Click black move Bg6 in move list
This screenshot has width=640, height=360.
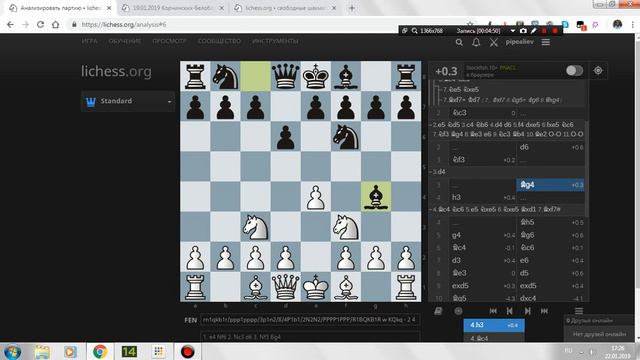point(550,235)
